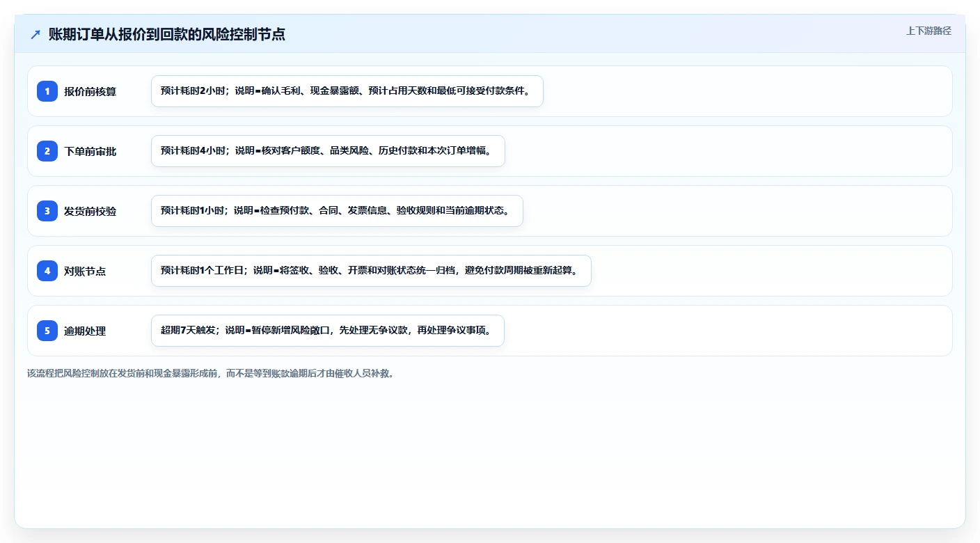The image size is (980, 543).
Task: Select step number 4 badge
Action: click(x=47, y=271)
